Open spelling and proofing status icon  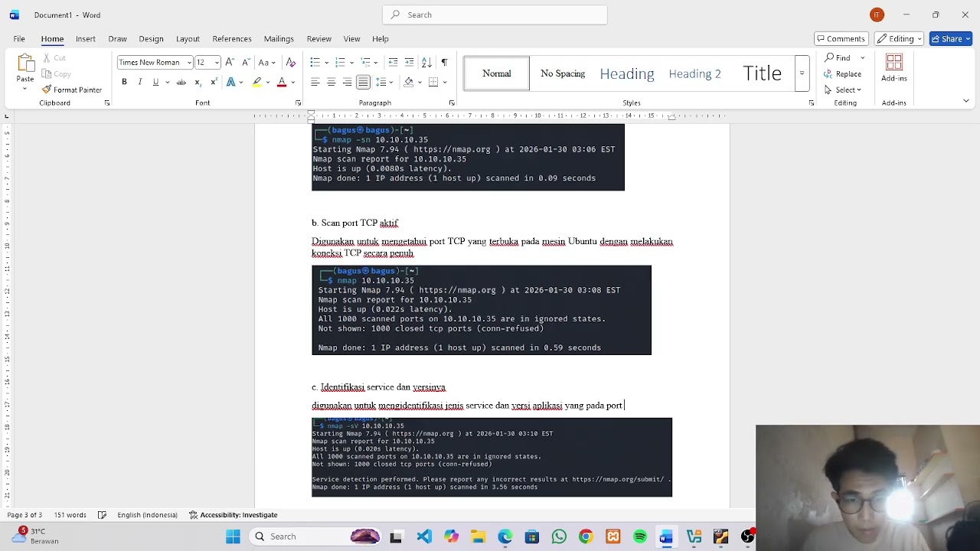point(102,515)
